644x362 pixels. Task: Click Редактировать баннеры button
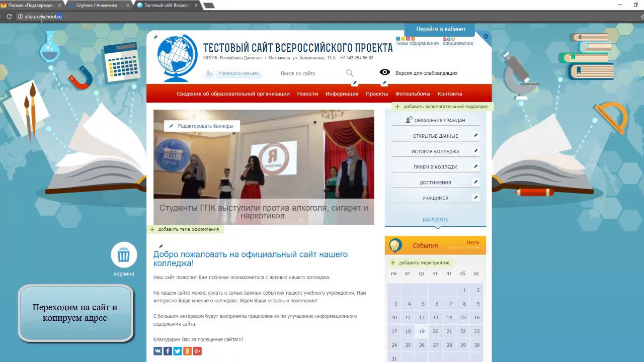tap(202, 126)
